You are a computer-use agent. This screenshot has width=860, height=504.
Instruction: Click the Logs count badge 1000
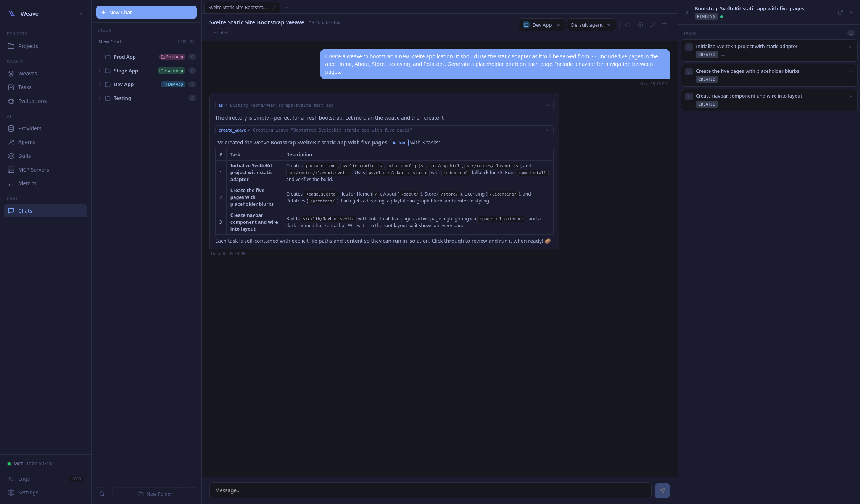tap(76, 479)
